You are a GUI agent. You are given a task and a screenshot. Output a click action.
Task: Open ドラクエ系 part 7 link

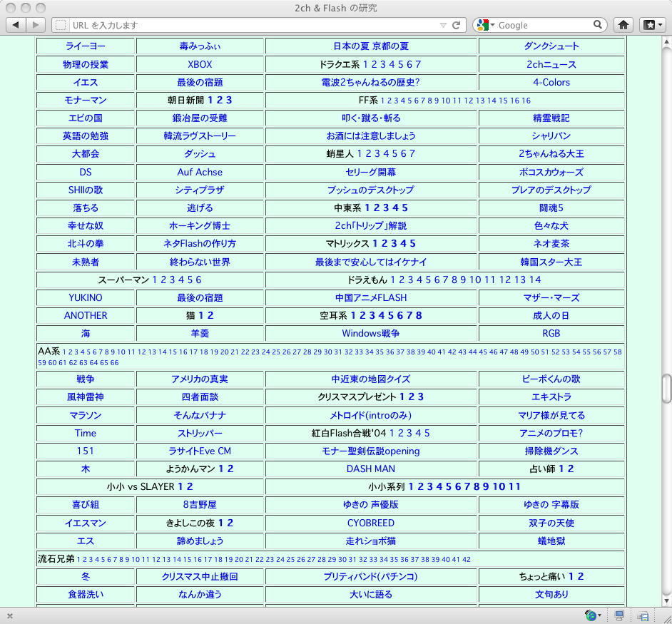click(x=418, y=64)
